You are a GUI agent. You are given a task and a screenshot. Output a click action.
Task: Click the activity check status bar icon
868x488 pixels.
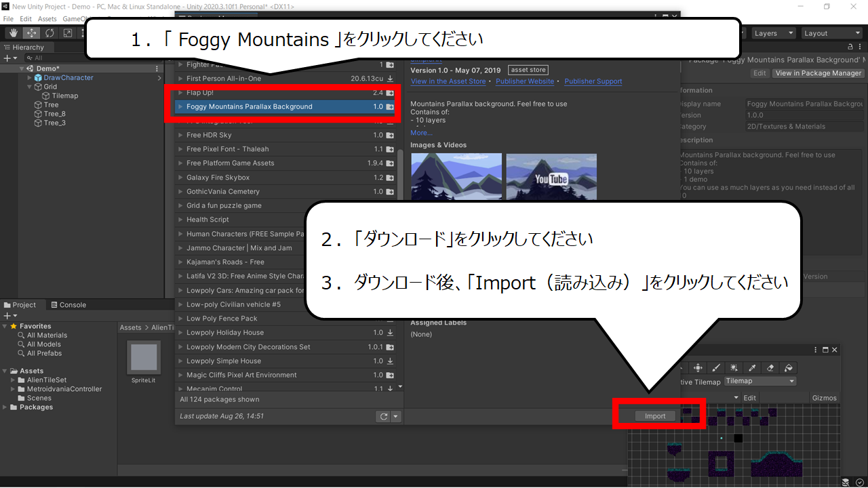(859, 482)
